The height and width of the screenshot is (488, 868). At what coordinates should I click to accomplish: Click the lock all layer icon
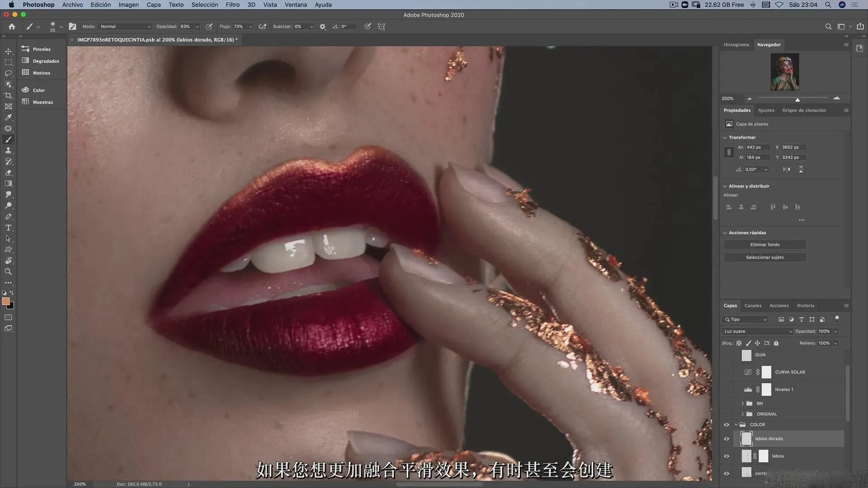click(776, 343)
